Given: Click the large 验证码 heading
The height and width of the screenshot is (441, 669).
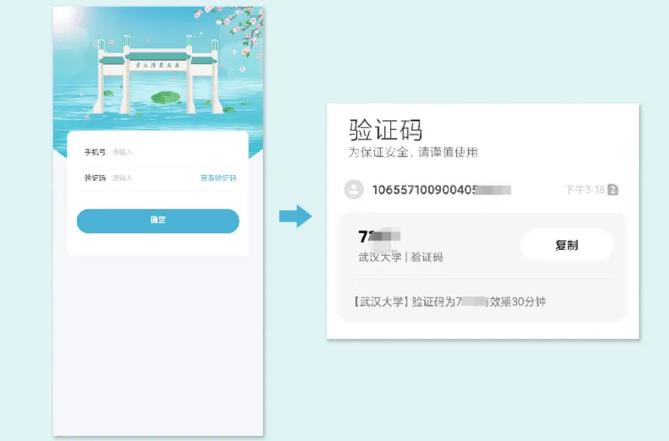Looking at the screenshot, I should click(x=386, y=130).
